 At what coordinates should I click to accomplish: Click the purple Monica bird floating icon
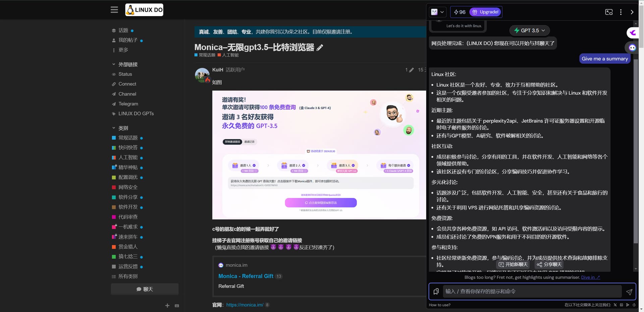point(633,33)
